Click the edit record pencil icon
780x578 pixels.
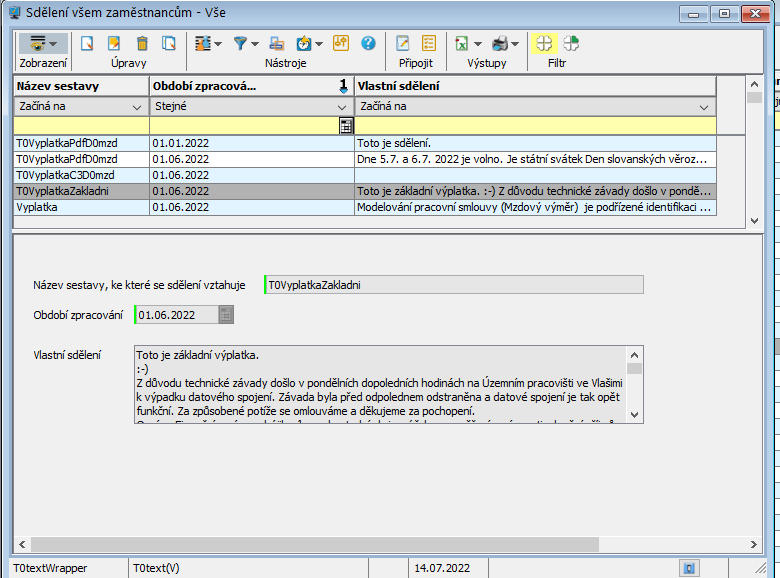point(114,44)
